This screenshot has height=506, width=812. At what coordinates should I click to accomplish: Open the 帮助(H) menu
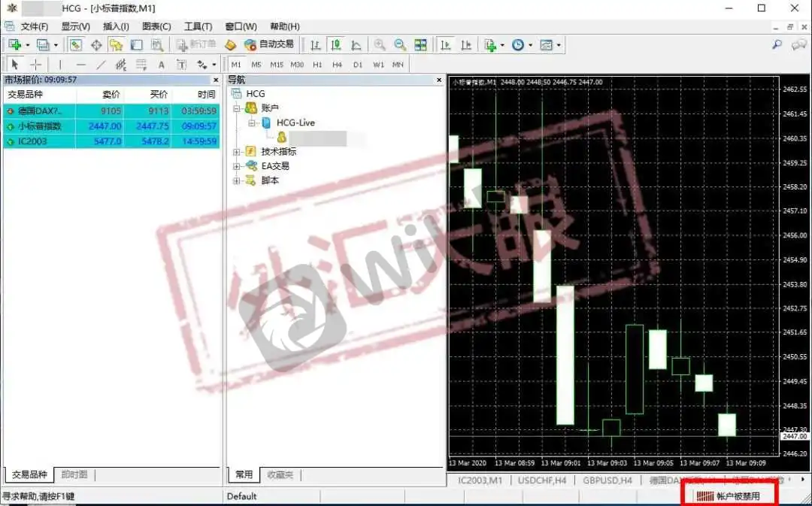(285, 26)
